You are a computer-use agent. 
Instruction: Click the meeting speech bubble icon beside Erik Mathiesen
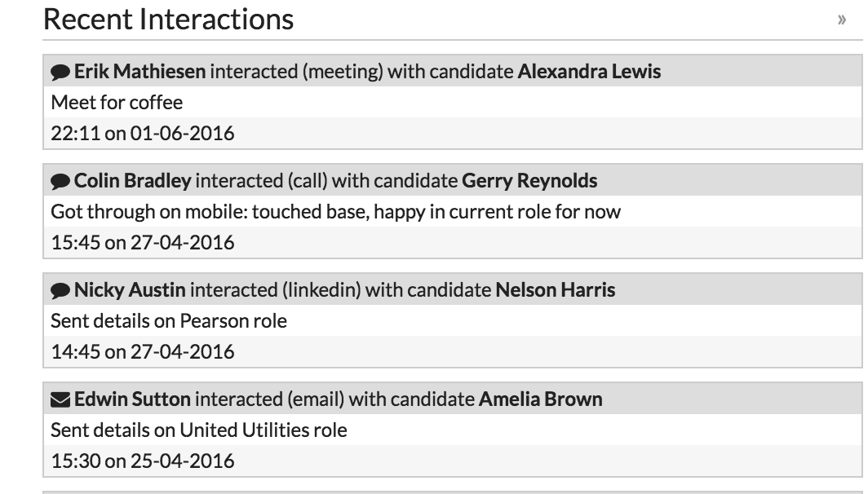click(x=60, y=72)
